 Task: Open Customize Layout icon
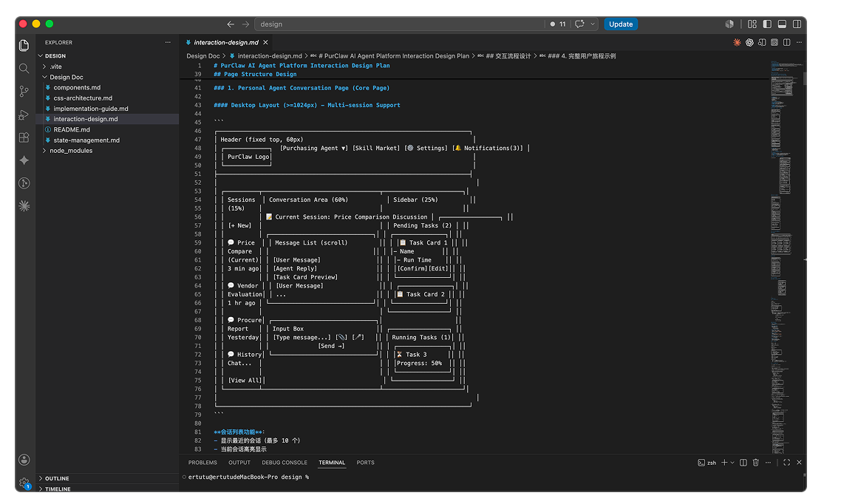click(752, 24)
